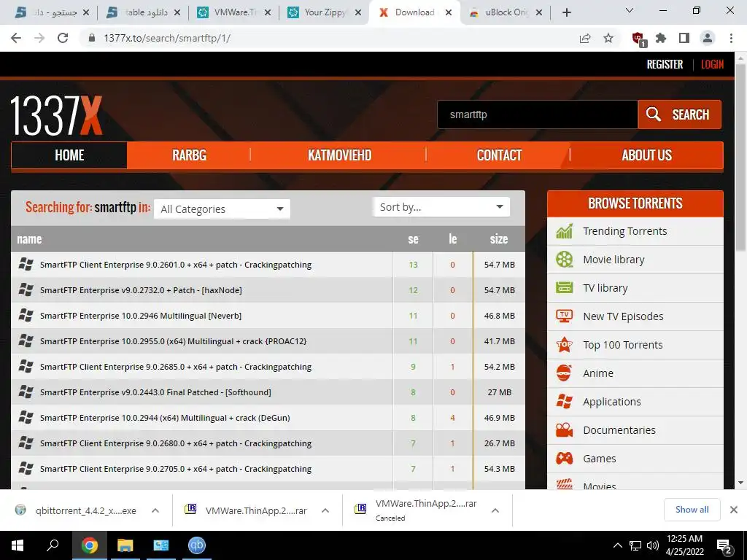Click the volume speaker tray icon
Image resolution: width=747 pixels, height=560 pixels.
click(653, 545)
